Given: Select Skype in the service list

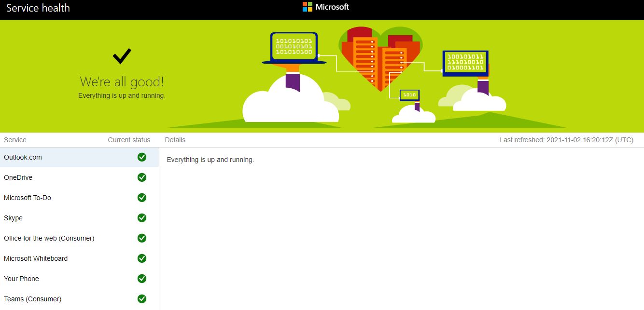Looking at the screenshot, I should [79, 218].
